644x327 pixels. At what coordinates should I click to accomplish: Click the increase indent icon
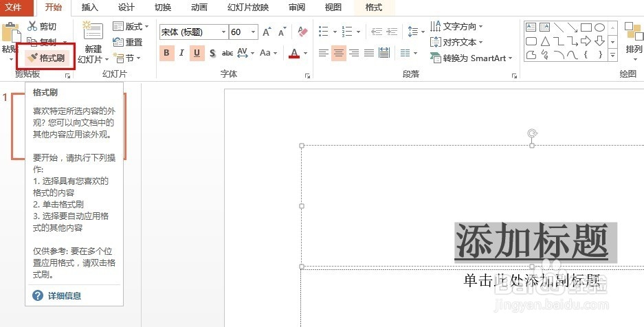pos(392,32)
